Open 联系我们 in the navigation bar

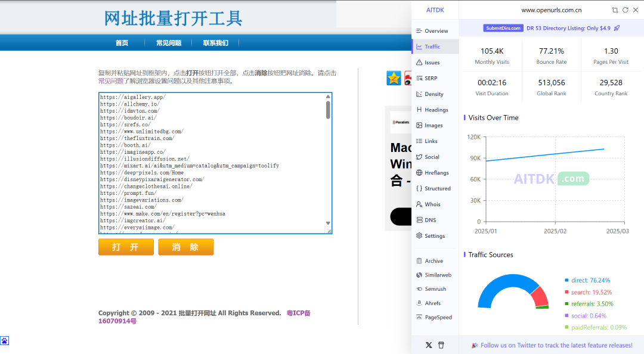[x=216, y=43]
